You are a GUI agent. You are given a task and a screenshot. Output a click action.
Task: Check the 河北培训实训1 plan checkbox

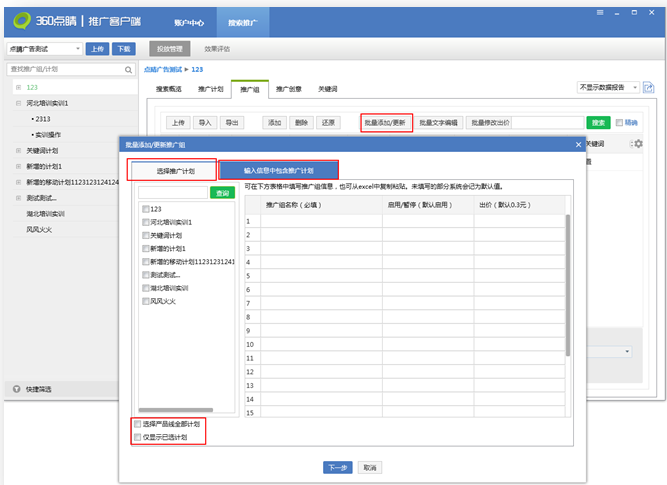coord(146,222)
